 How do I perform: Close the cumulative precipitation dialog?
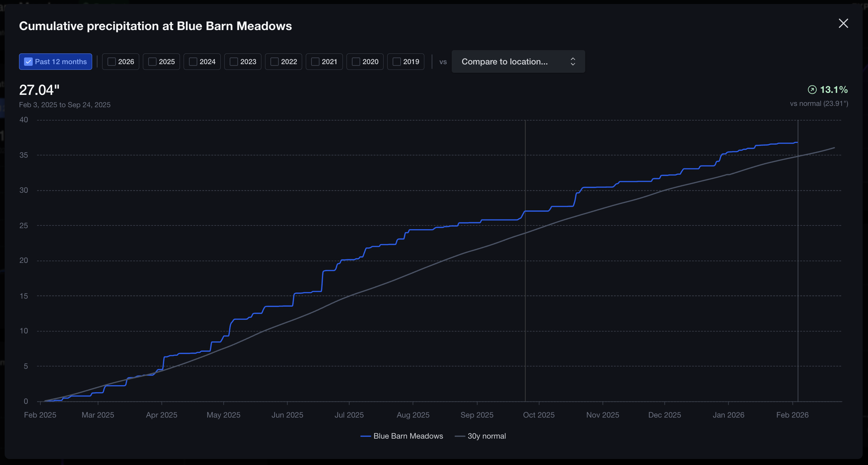pyautogui.click(x=843, y=23)
